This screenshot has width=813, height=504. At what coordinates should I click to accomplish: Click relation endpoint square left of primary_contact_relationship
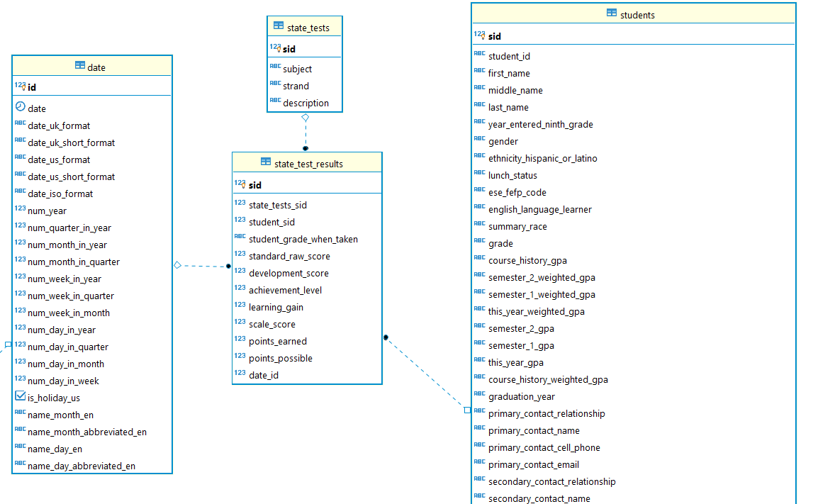[467, 410]
